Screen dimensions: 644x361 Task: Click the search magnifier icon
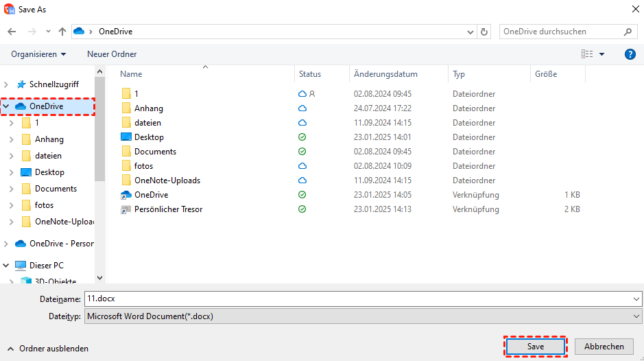(x=628, y=32)
